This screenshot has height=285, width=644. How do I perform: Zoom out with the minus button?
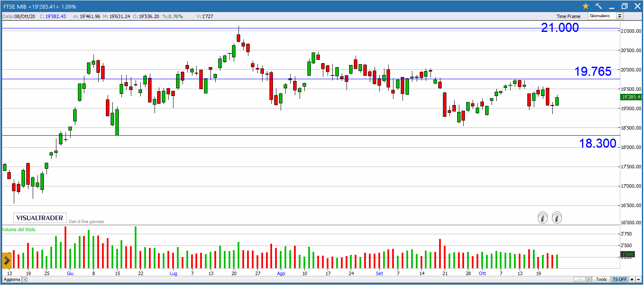click(638, 279)
